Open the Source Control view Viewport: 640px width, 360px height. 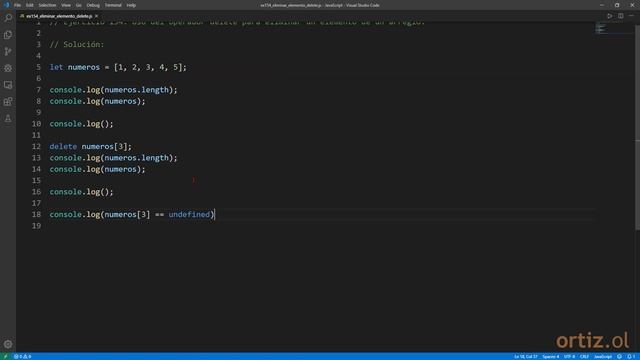pos(8,51)
